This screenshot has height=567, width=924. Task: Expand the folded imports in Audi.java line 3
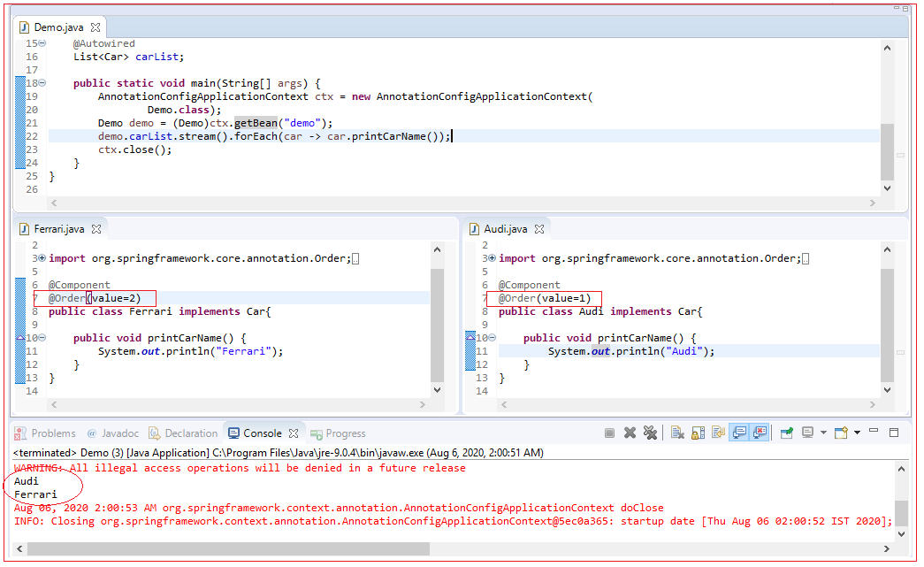492,258
